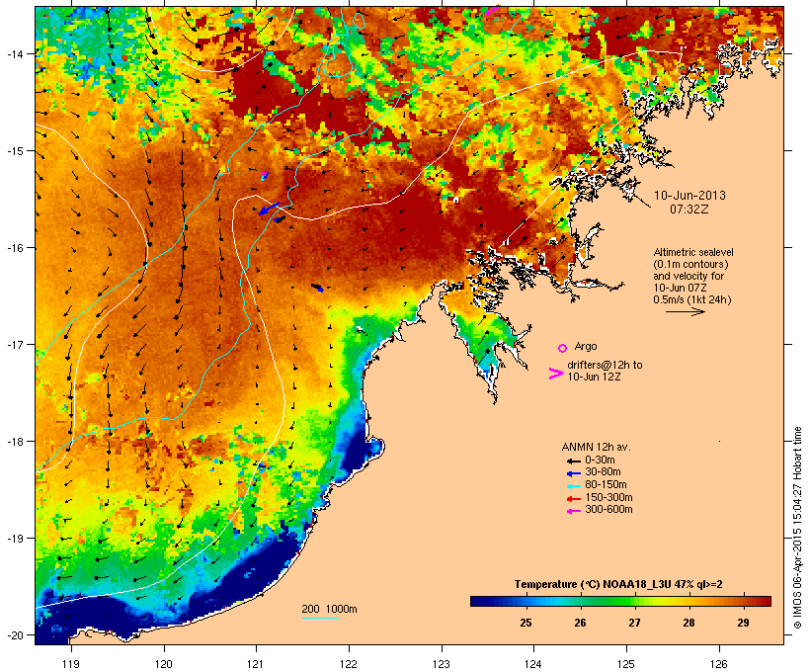Click colorbar tick label '29'
This screenshot has width=810, height=672.
click(743, 623)
